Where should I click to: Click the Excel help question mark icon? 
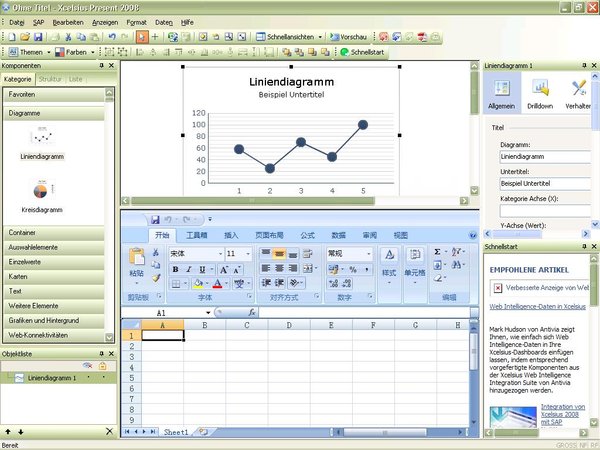[x=473, y=235]
